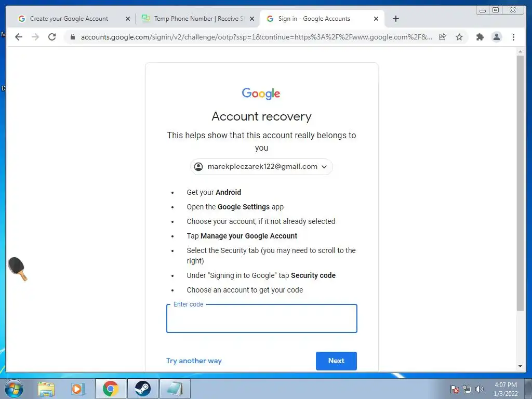Open Action Center flag tray icon
Viewport: 532px width, 399px height.
tap(455, 389)
